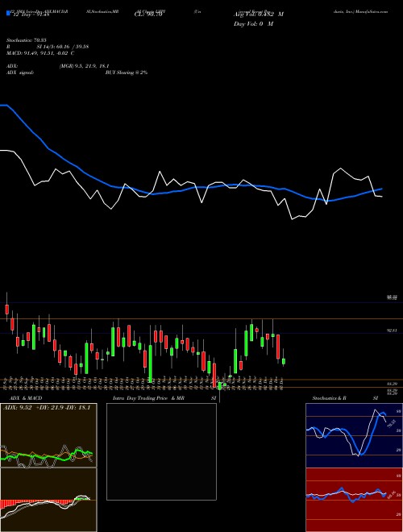Click the 'Day Vol: 0 M' label
Screen dimensions: 403x532
[253, 23]
